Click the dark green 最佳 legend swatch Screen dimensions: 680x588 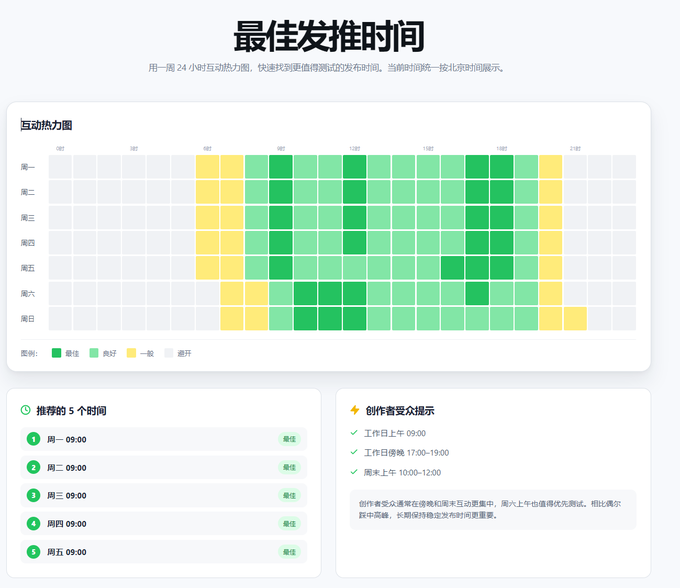[x=56, y=353]
